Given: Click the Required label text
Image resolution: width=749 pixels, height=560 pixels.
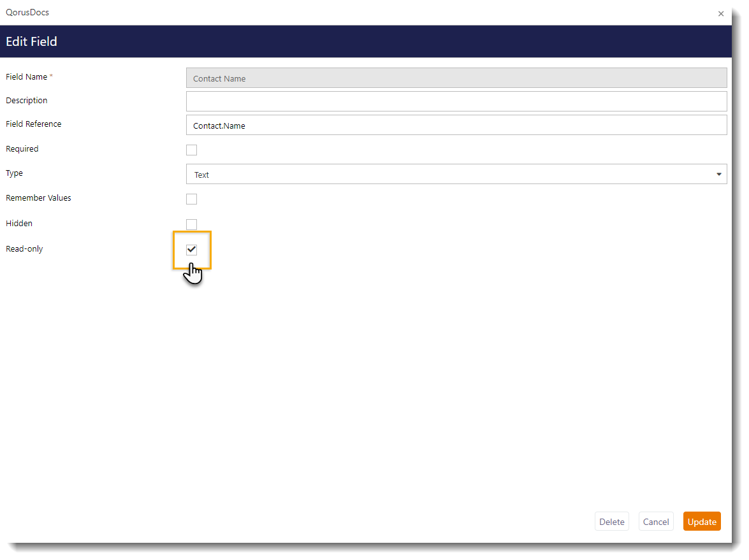Looking at the screenshot, I should [x=22, y=148].
